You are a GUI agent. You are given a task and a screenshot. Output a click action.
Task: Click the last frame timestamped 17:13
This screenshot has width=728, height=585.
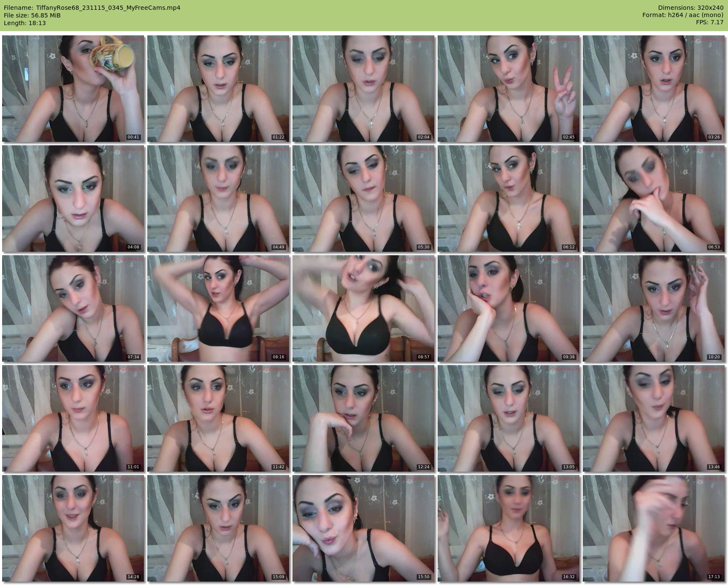[654, 528]
